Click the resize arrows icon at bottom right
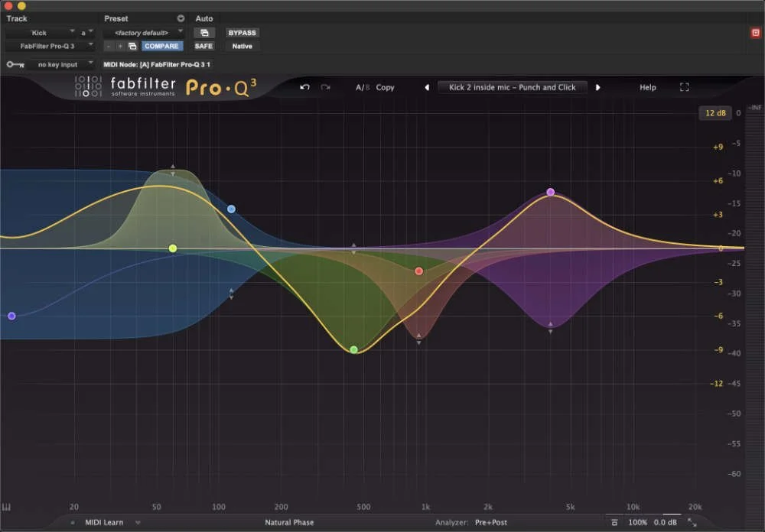The height and width of the screenshot is (532, 765). click(x=692, y=522)
